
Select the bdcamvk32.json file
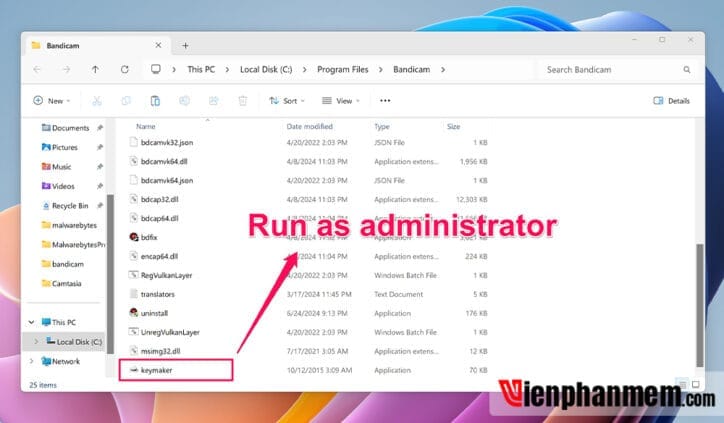point(167,142)
